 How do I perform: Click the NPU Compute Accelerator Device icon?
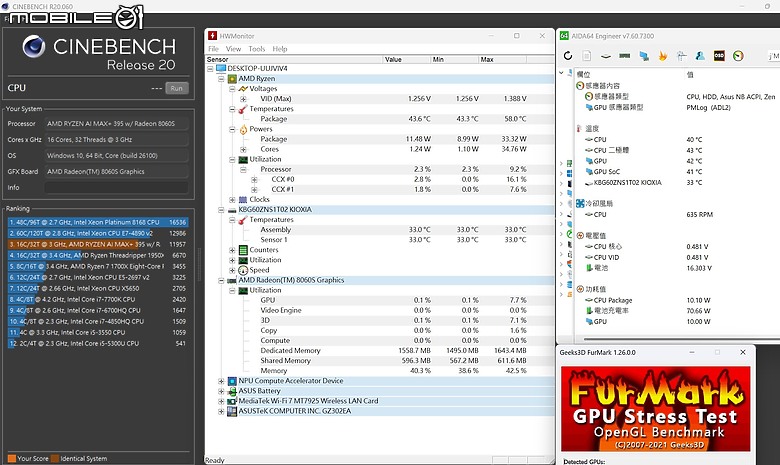tap(232, 381)
